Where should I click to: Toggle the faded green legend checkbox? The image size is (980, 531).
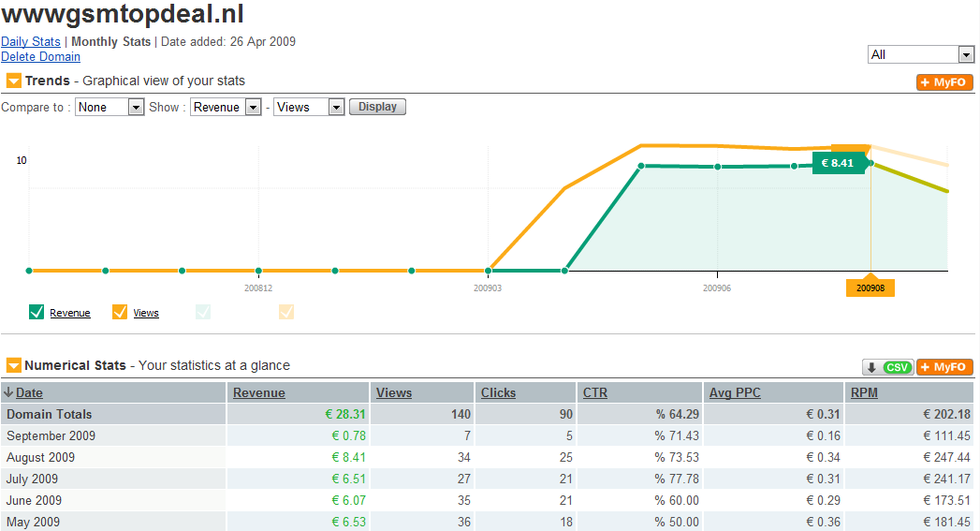click(203, 312)
